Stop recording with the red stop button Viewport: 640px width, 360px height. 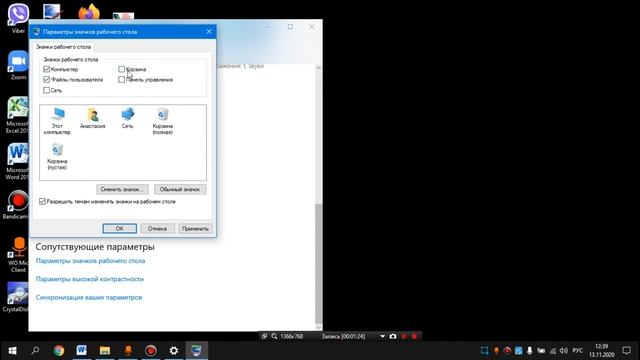(x=414, y=336)
